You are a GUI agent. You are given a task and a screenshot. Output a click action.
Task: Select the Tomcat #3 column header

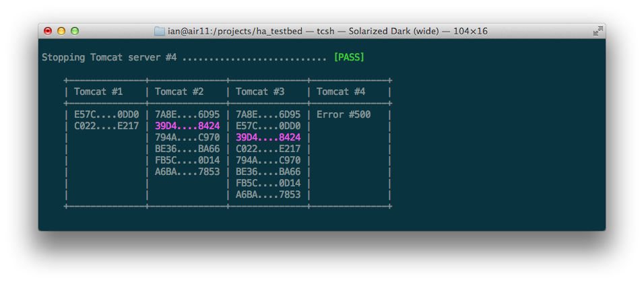(x=260, y=92)
